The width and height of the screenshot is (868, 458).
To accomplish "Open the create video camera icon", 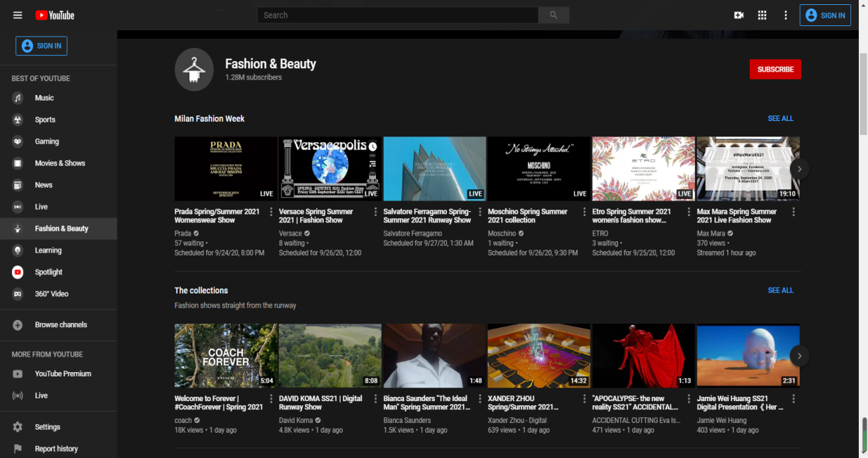I will click(738, 15).
